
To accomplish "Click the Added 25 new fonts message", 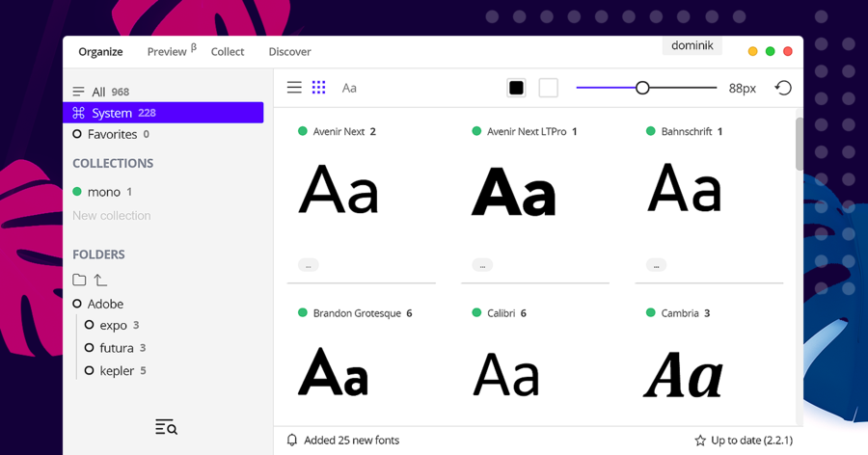I will point(351,440).
